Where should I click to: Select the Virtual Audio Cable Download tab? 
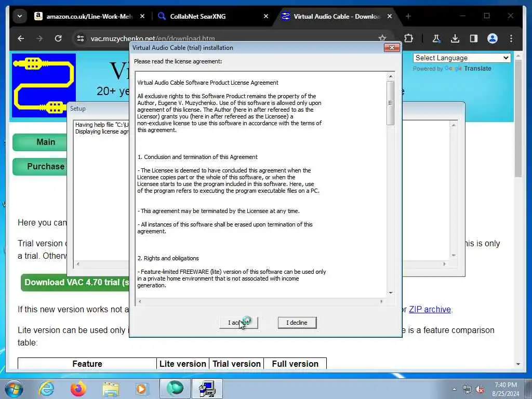click(x=336, y=16)
